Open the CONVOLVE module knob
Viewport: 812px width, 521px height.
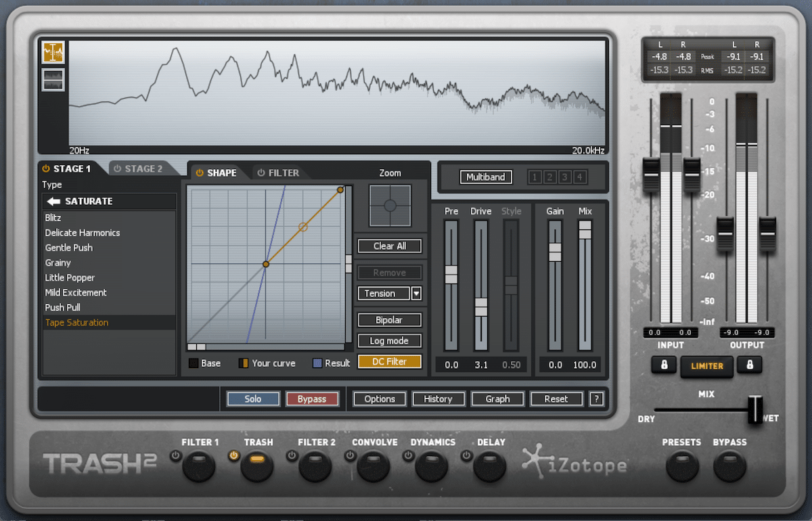[373, 466]
